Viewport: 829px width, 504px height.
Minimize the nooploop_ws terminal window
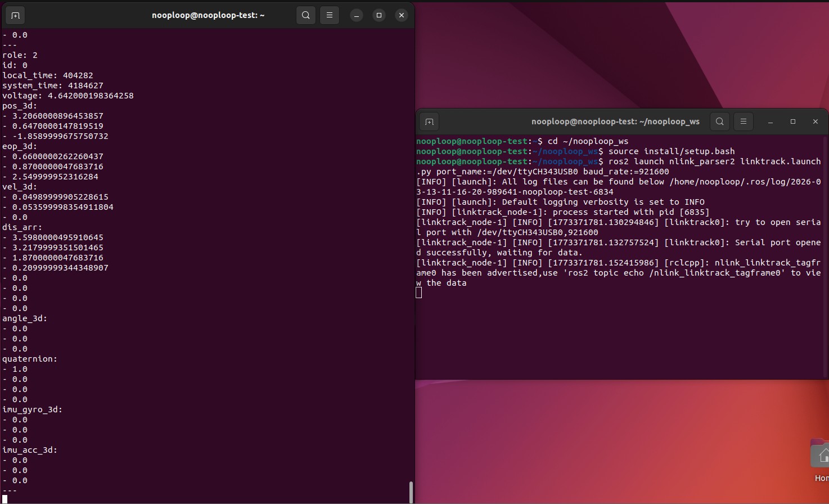coord(771,121)
